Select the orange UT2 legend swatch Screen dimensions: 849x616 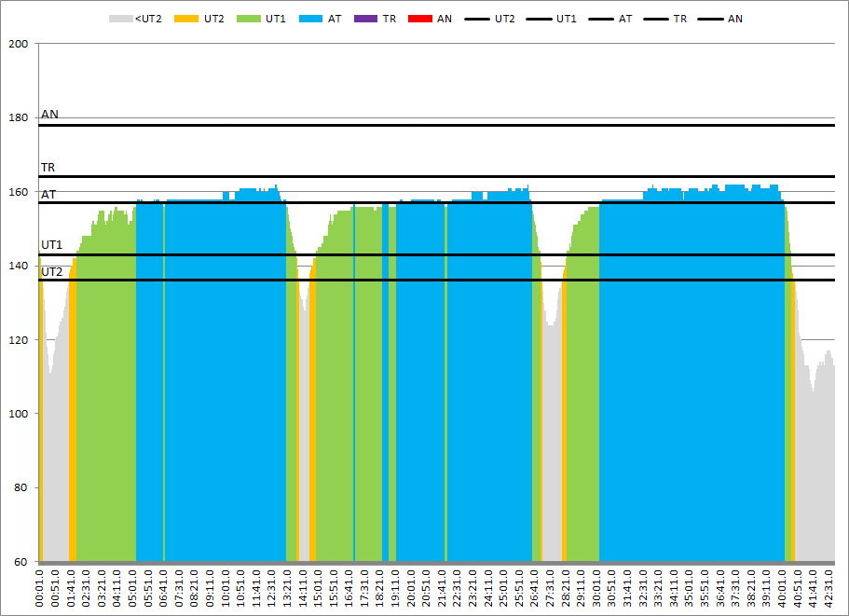[189, 19]
